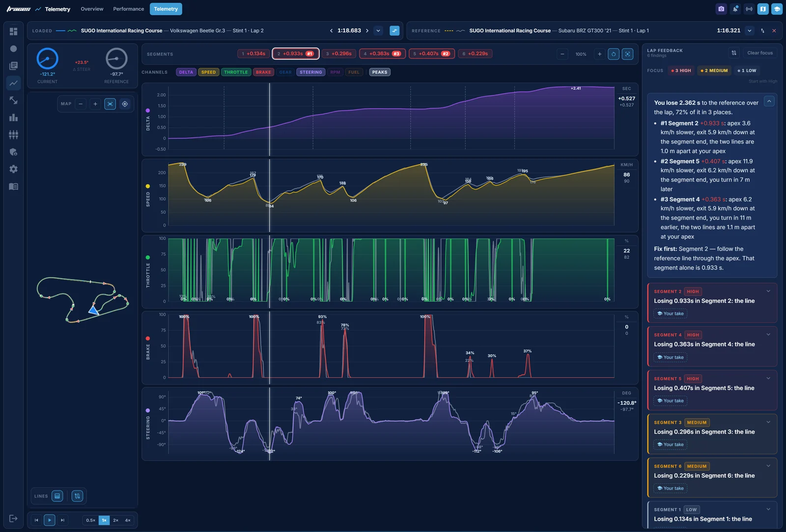Click the map fit-to-view icon
The image size is (786, 532).
pyautogui.click(x=110, y=104)
